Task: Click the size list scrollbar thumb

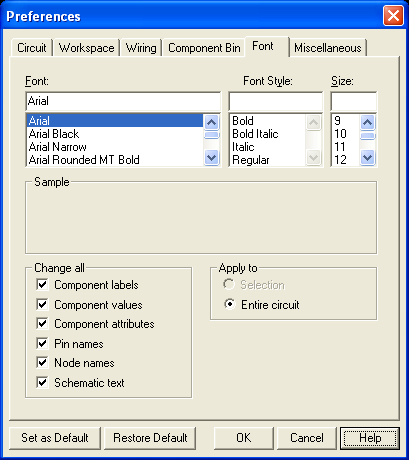Action: tap(367, 136)
